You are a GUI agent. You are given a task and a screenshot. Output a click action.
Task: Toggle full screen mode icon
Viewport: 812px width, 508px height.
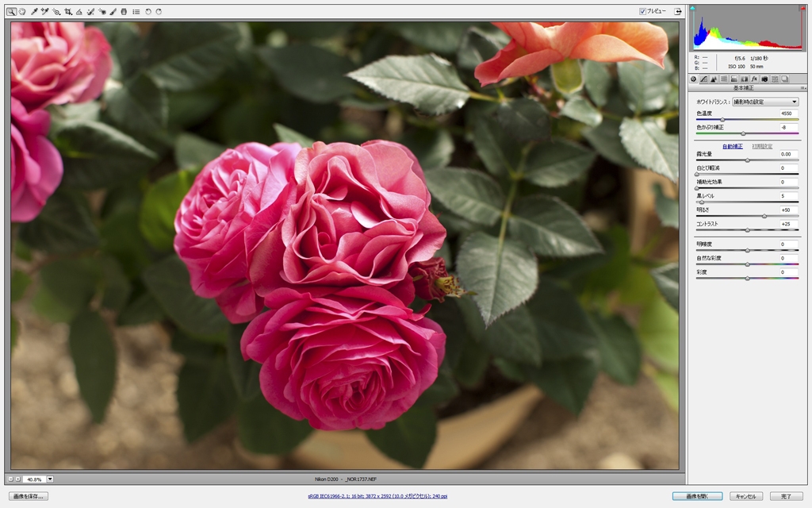click(x=678, y=12)
